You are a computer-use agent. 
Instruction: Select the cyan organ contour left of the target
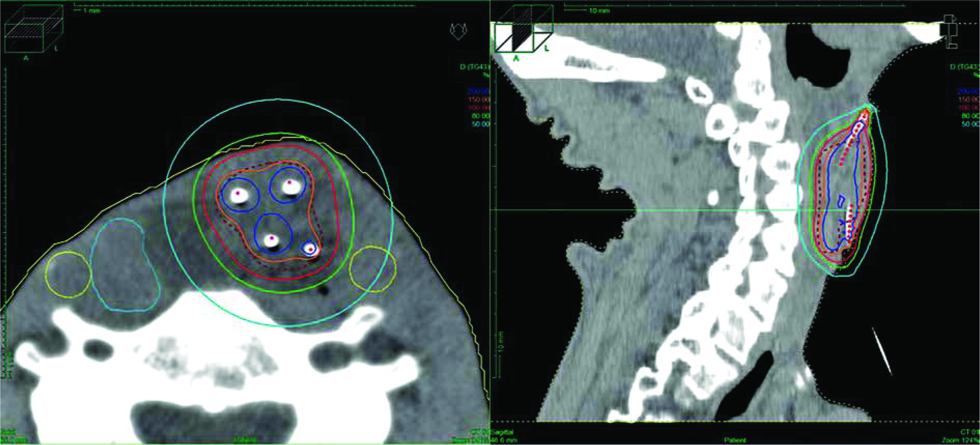[x=124, y=265]
